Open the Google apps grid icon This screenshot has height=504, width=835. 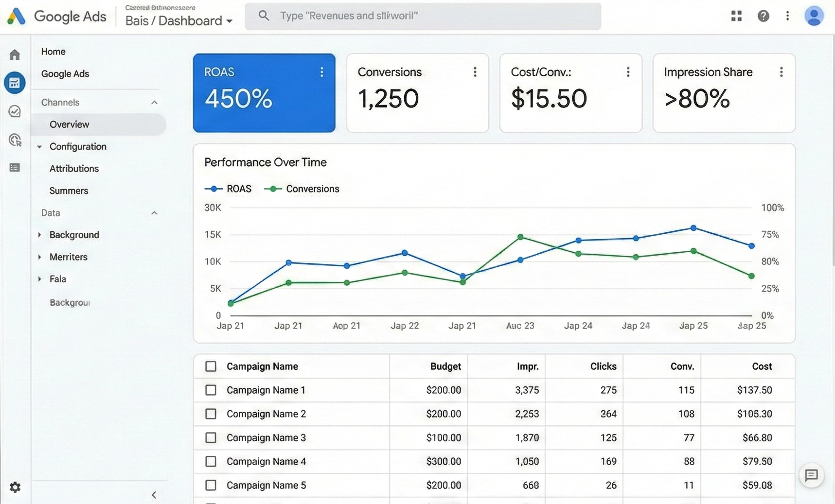pyautogui.click(x=736, y=16)
